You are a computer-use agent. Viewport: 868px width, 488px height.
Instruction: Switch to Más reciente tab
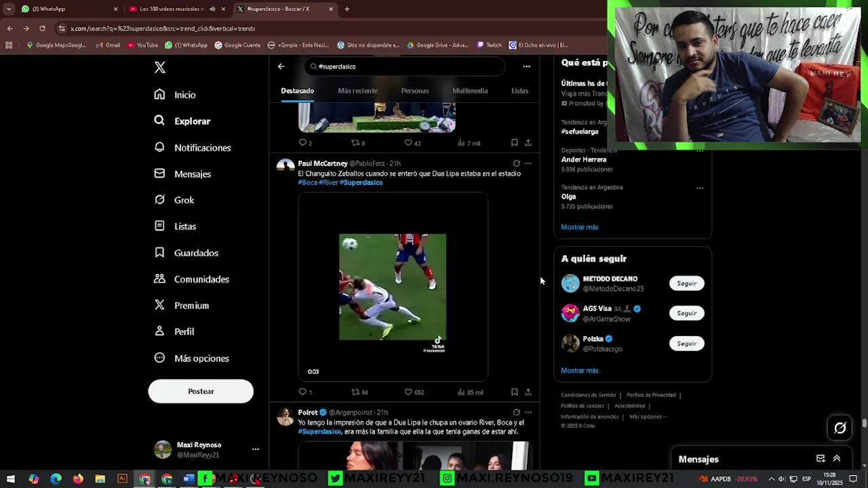[357, 91]
